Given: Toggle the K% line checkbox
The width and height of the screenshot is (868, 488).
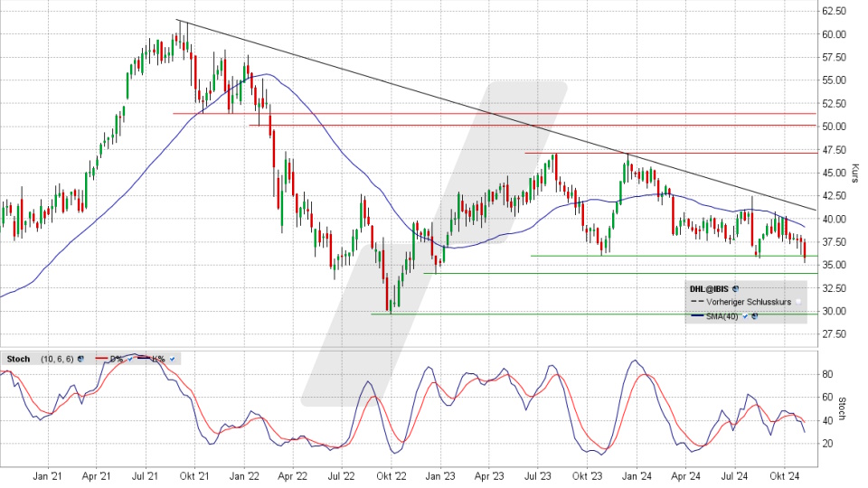Looking at the screenshot, I should [x=172, y=359].
